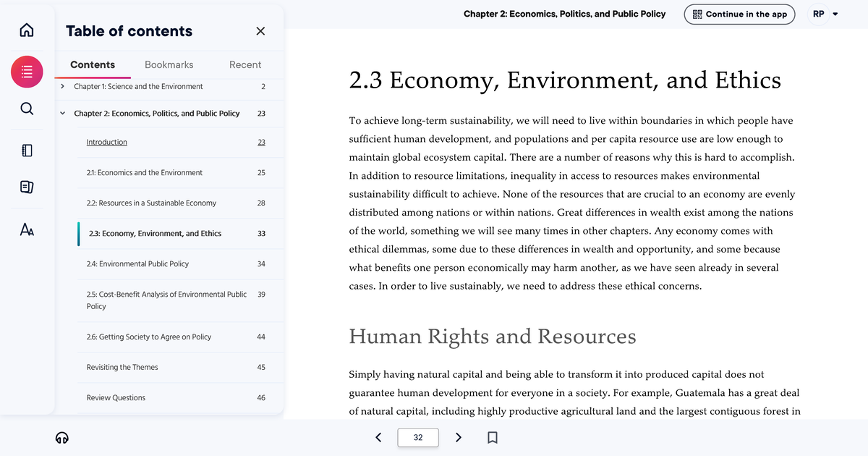This screenshot has width=868, height=456.
Task: Click the RP user avatar
Action: [818, 14]
